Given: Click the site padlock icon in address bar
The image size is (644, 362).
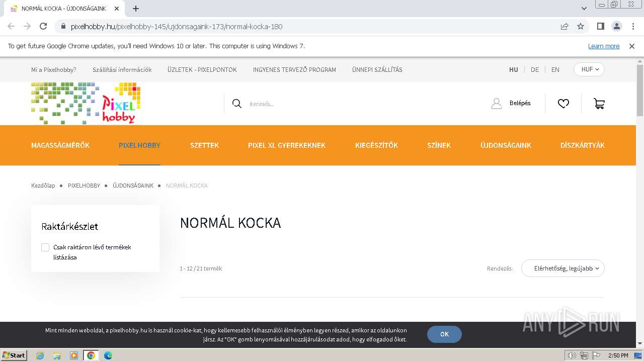Looking at the screenshot, I should 63,26.
